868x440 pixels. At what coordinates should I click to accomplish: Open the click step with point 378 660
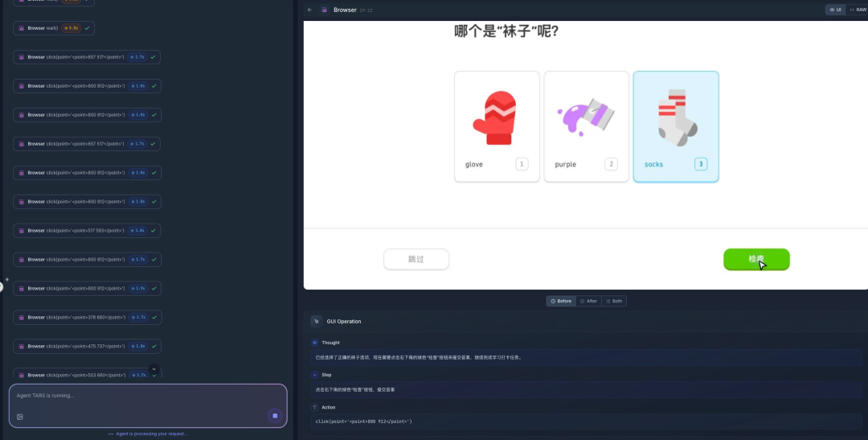88,317
